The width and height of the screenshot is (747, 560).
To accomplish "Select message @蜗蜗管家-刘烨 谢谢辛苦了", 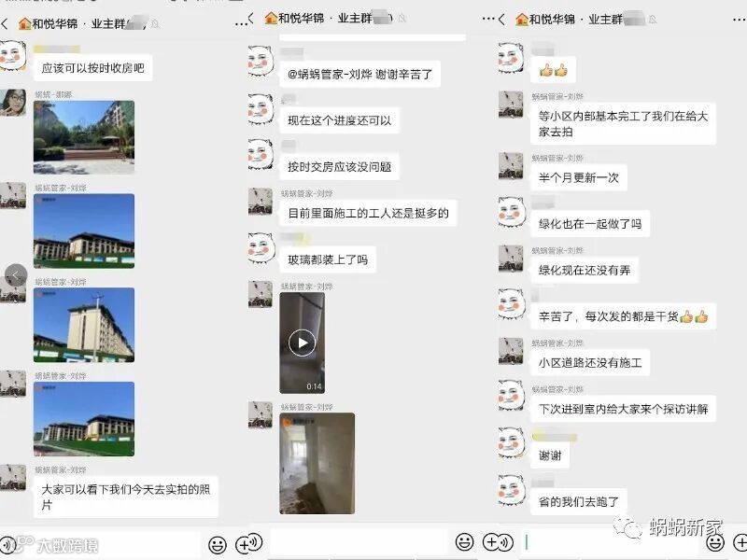I will [360, 75].
